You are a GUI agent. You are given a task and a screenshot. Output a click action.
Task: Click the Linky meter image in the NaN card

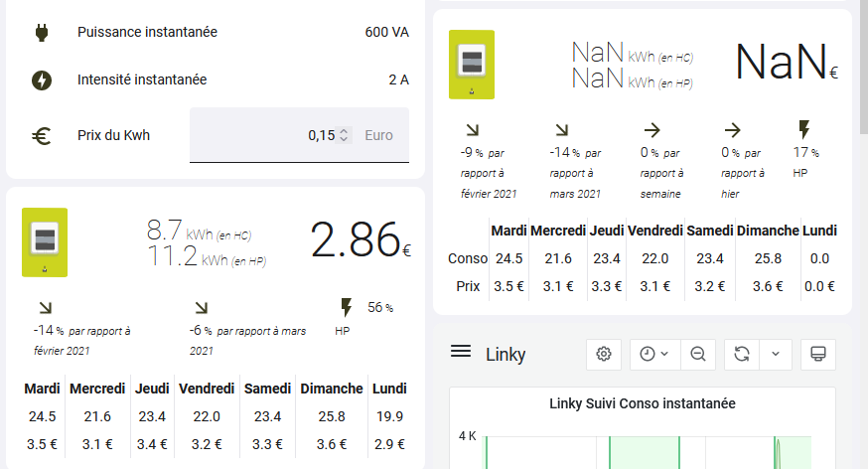tap(472, 65)
